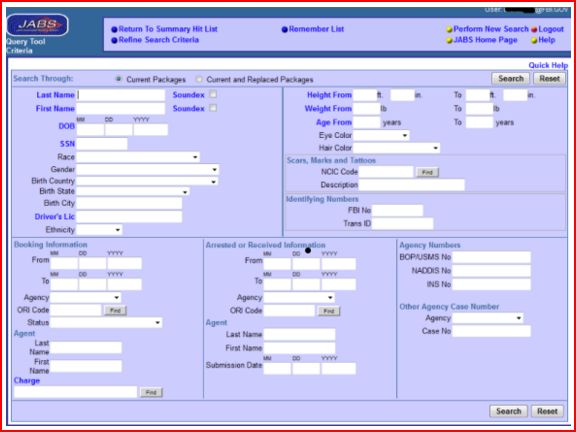Click Height From feet field
The height and width of the screenshot is (432, 576).
coord(365,95)
